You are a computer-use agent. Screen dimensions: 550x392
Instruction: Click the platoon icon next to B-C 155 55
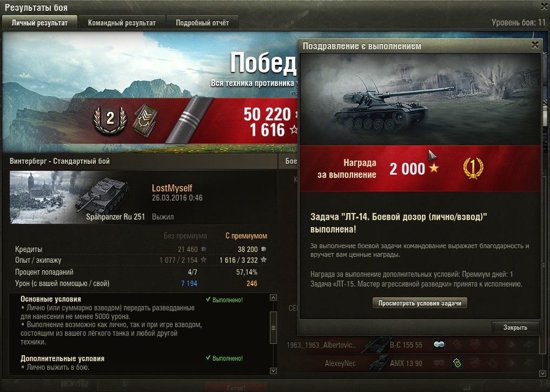pos(439,344)
